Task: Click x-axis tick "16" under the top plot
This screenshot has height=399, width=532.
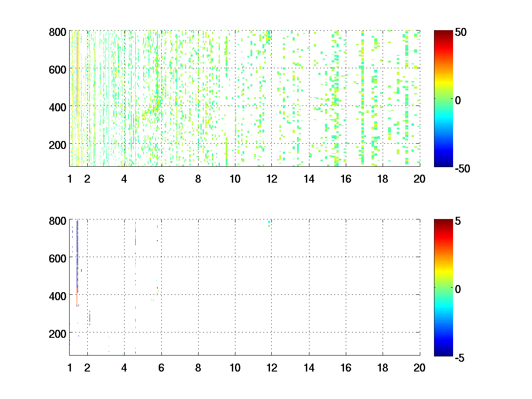Action: pos(346,179)
